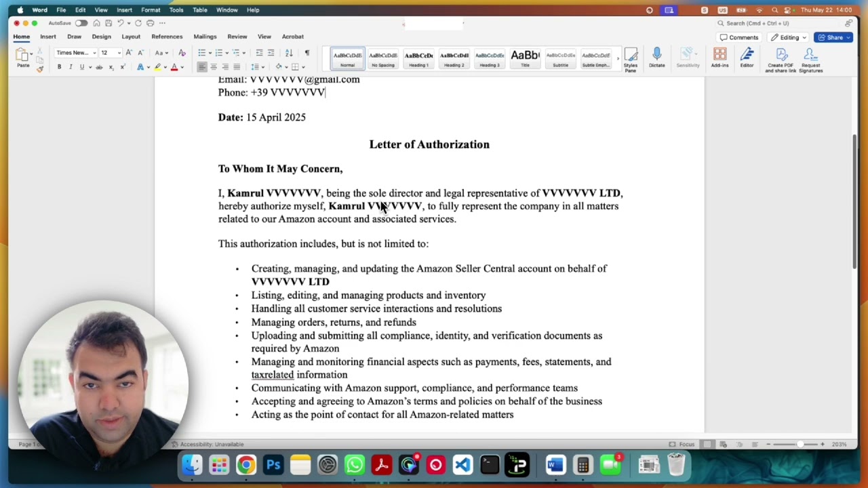This screenshot has height=488, width=868.
Task: Decrease paragraph indent
Action: tap(259, 53)
